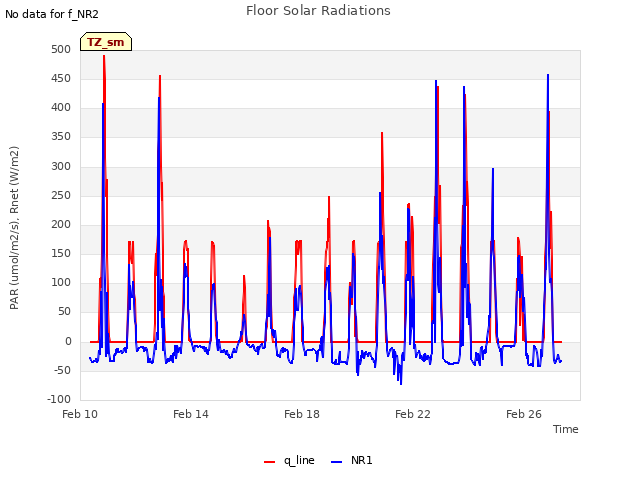The height and width of the screenshot is (480, 640).
Task: Click the 400 y-axis tick label
Action: [x=61, y=108]
